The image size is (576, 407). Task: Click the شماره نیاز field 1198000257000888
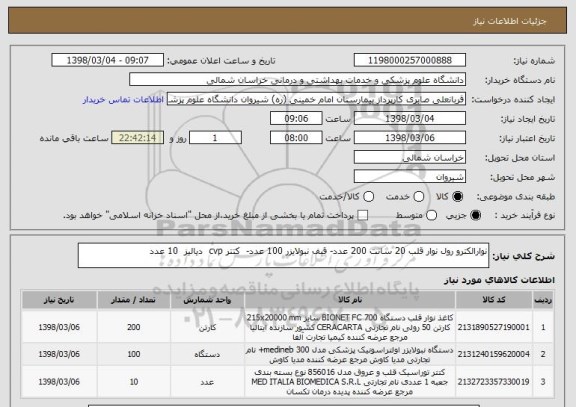point(410,60)
